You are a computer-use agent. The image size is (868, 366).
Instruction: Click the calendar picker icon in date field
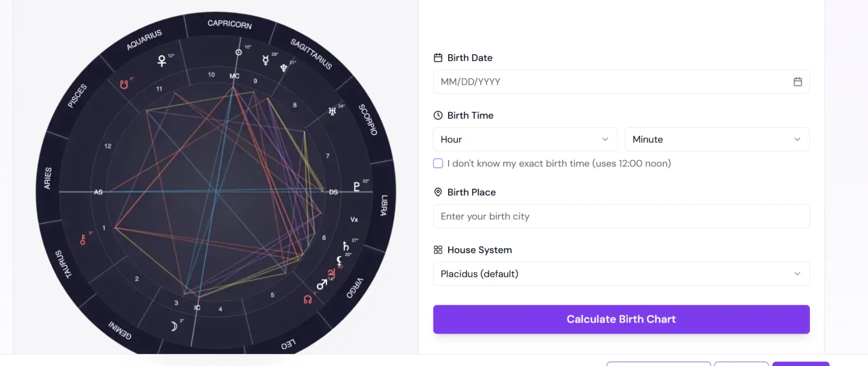(797, 82)
